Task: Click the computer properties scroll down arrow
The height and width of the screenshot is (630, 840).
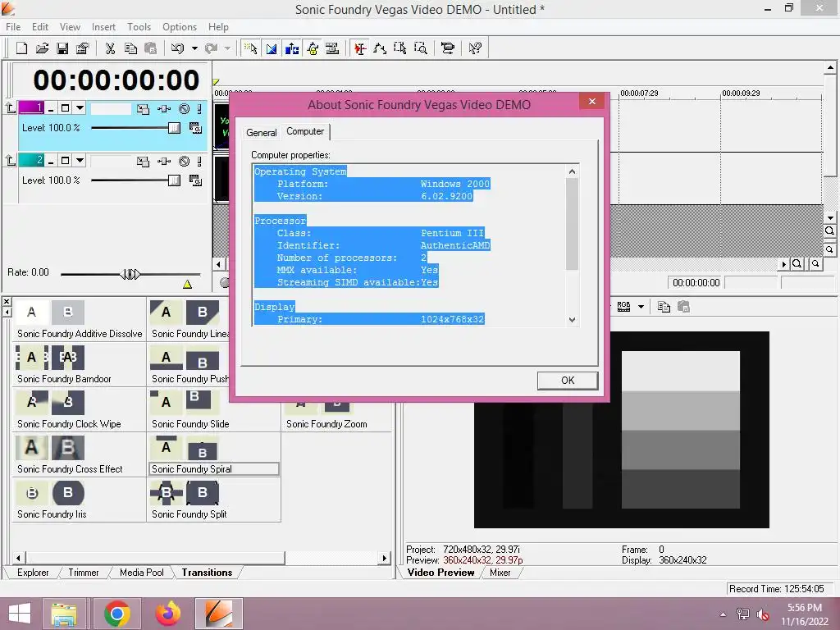Action: pyautogui.click(x=572, y=320)
